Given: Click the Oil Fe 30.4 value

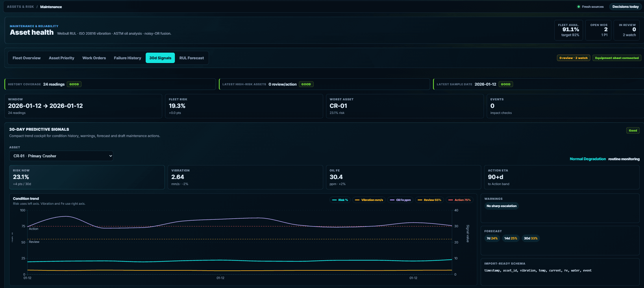Looking at the screenshot, I should [x=336, y=177].
